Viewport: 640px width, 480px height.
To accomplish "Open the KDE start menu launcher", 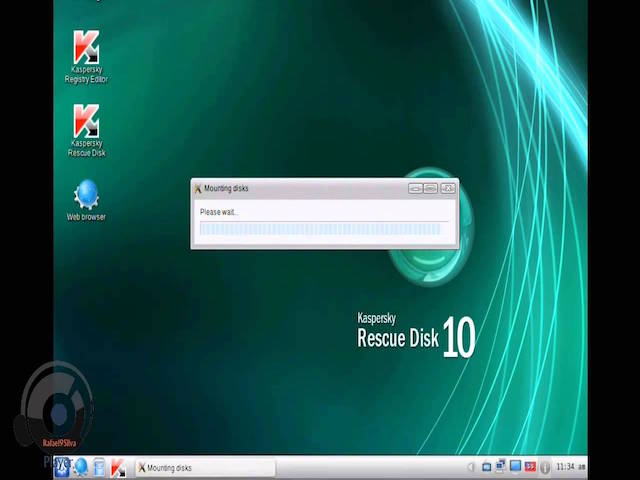I will [62, 467].
